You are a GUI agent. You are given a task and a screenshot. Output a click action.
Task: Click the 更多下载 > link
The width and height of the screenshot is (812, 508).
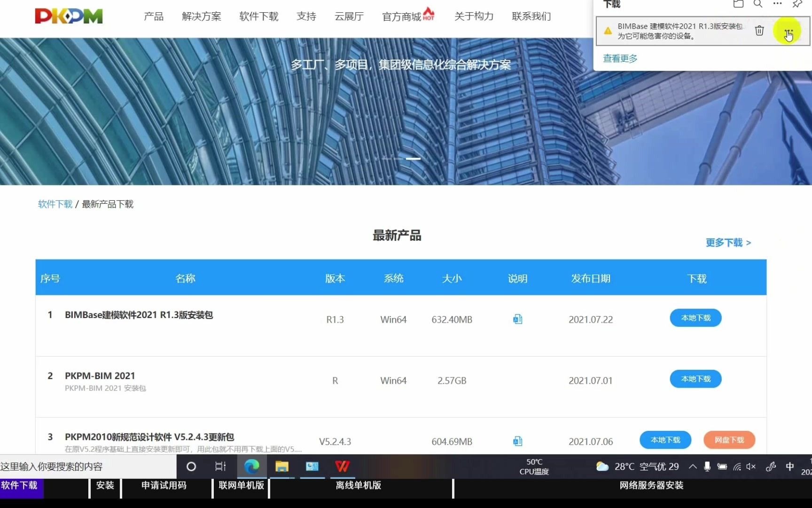click(x=728, y=243)
